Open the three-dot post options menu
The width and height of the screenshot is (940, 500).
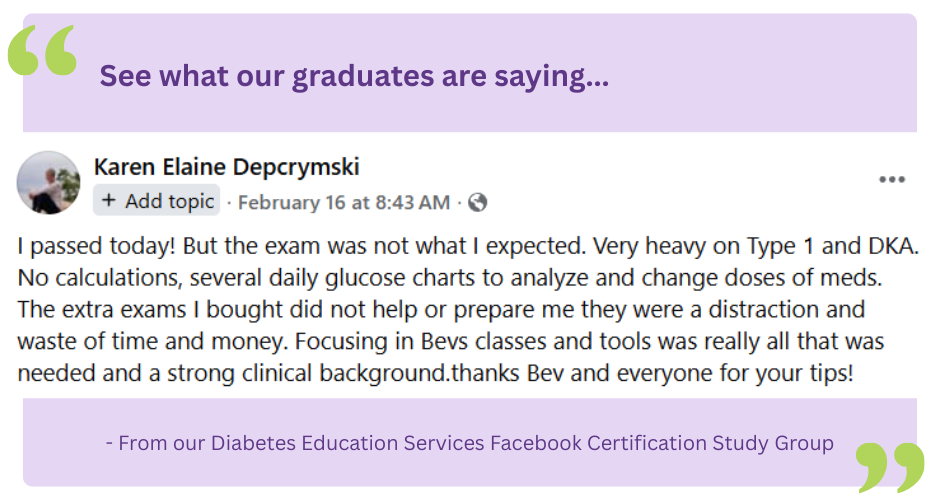click(891, 180)
